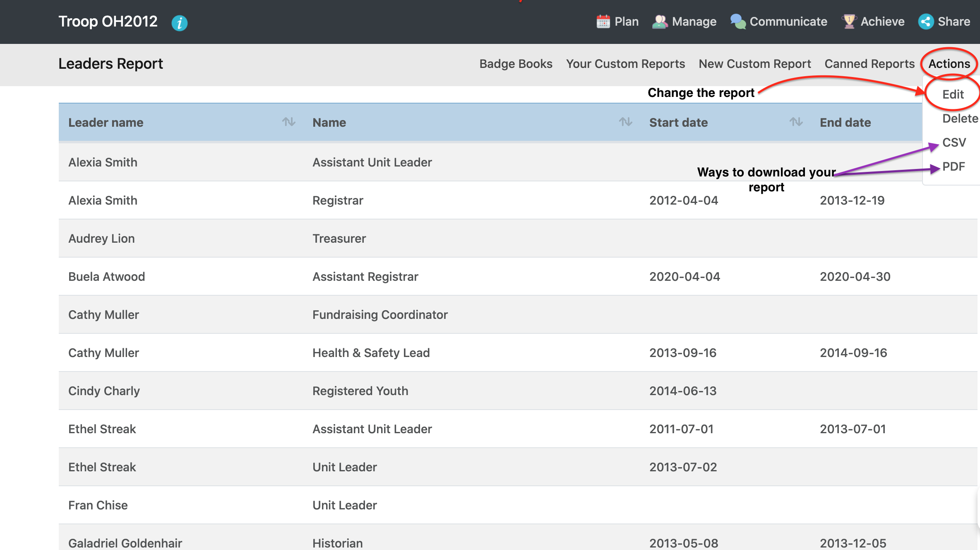Viewport: 980px width, 550px height.
Task: Download the report as PDF
Action: click(x=954, y=166)
